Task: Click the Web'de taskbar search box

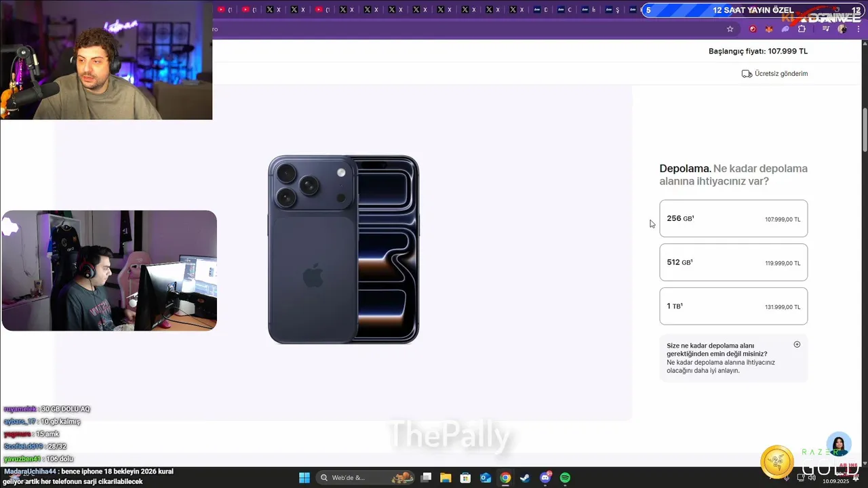Action: [365, 478]
